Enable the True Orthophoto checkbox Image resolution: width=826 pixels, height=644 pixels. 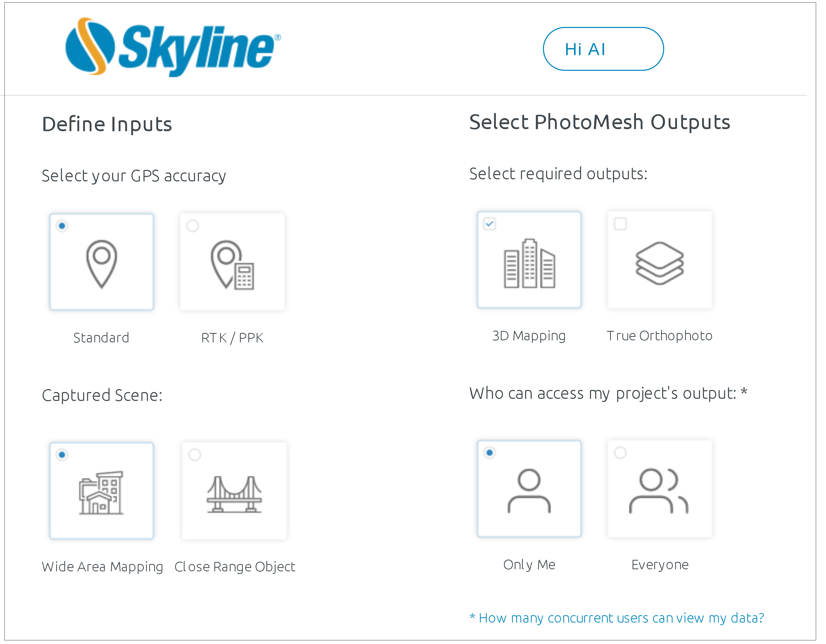point(620,223)
